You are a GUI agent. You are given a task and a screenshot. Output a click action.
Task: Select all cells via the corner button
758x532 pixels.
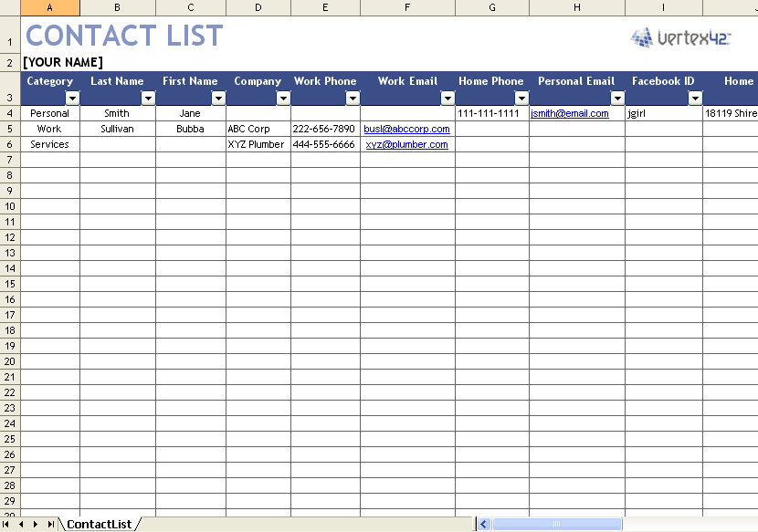[12, 7]
